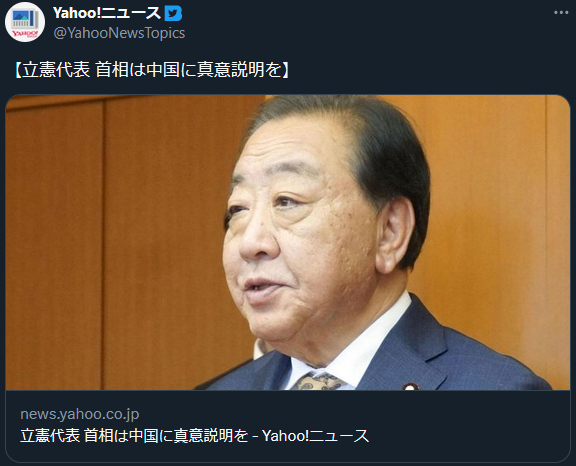The height and width of the screenshot is (466, 576).
Task: Select the tweet text 【立憲代表 首相は中国に真意説明を】
Action: 152,69
